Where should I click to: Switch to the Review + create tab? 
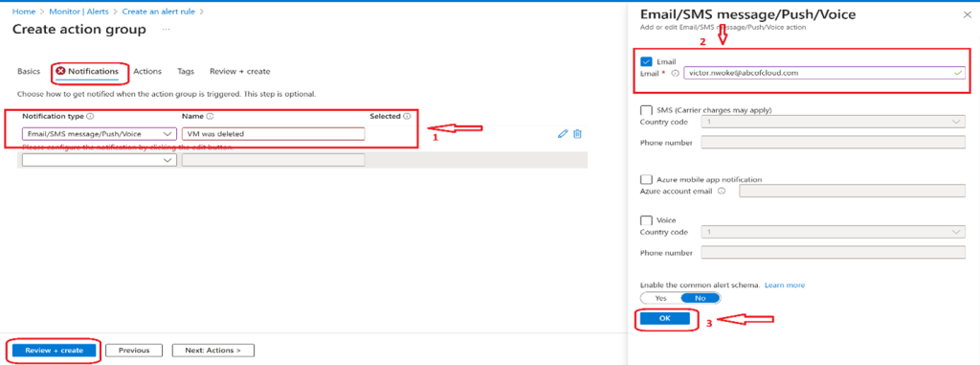(240, 72)
